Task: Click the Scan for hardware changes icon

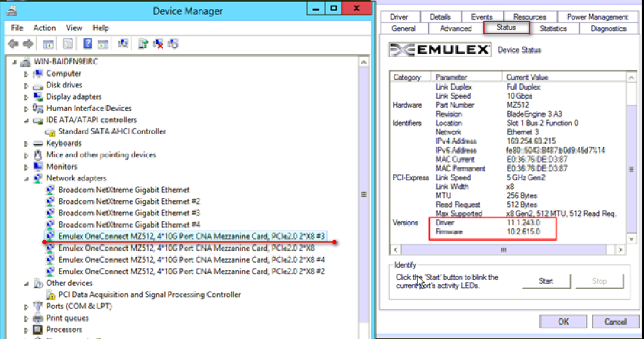Action: coord(123,43)
